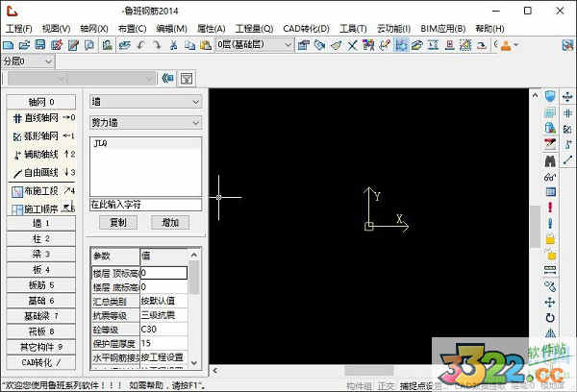This screenshot has width=577, height=392.
Task: Click the binoculars find icon
Action: 550,160
